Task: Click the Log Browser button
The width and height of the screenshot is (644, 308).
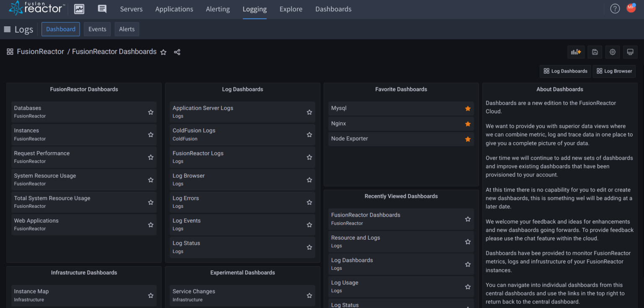Action: click(x=614, y=71)
